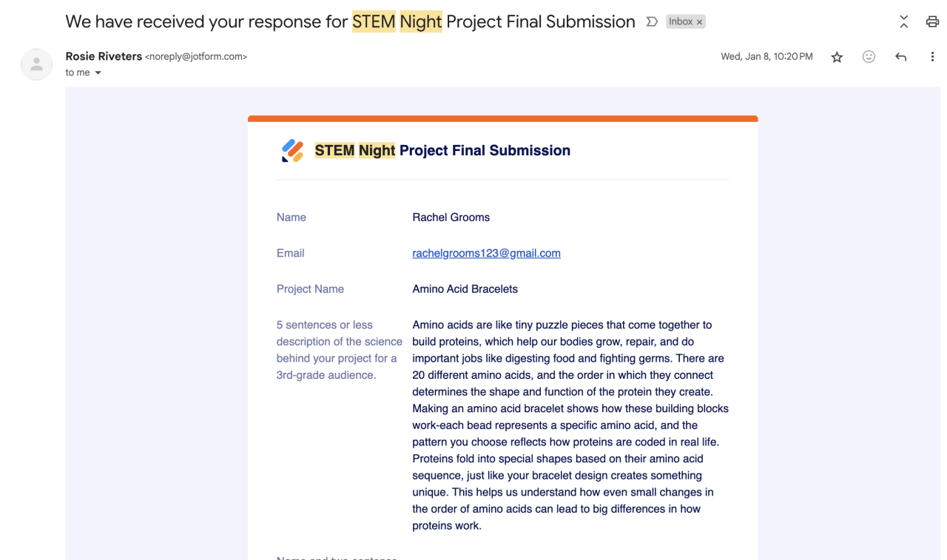Open the Inbox label chip

click(681, 22)
